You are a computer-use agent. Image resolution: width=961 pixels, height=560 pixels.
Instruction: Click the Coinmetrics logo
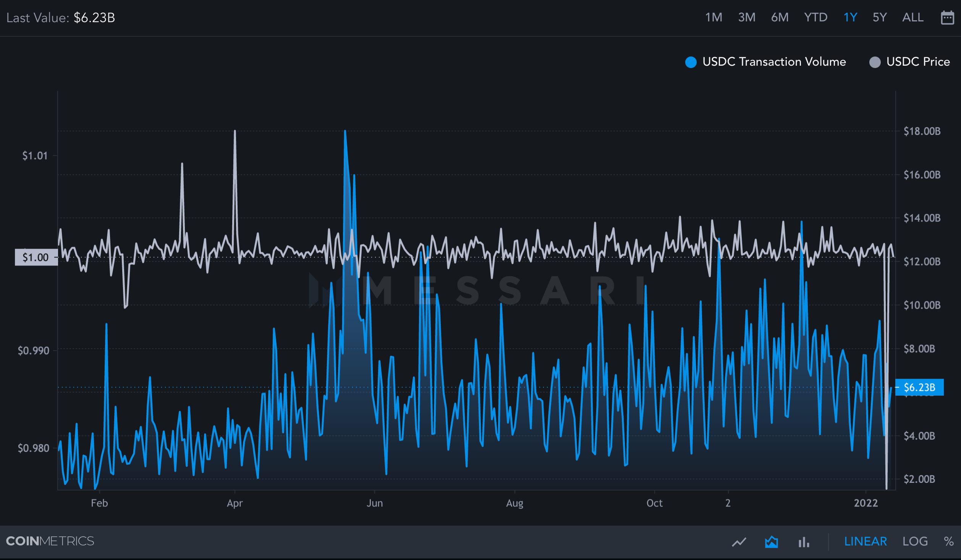pos(50,541)
